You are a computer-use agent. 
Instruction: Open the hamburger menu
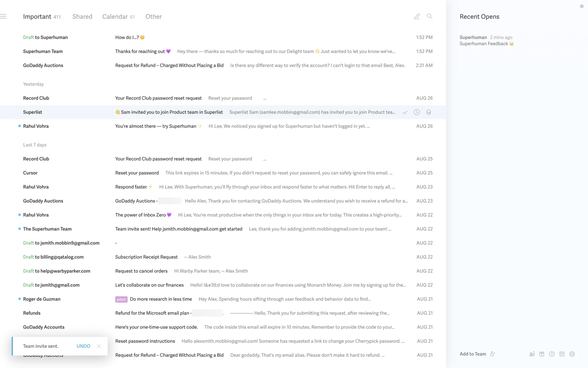click(3, 17)
